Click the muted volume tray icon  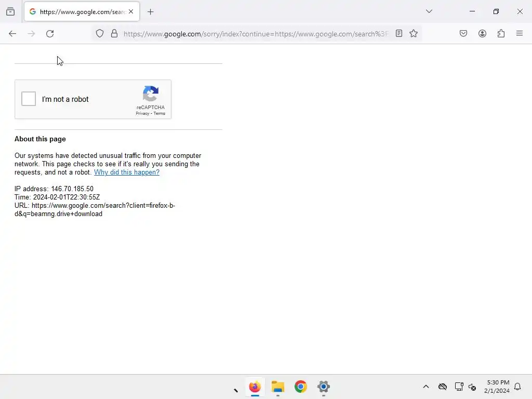(472, 387)
